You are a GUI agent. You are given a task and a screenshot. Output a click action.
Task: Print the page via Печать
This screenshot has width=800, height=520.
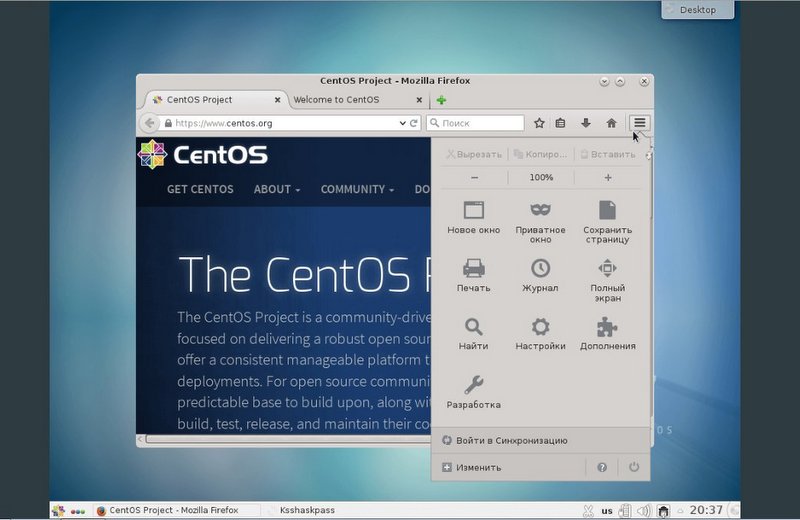[x=473, y=276]
